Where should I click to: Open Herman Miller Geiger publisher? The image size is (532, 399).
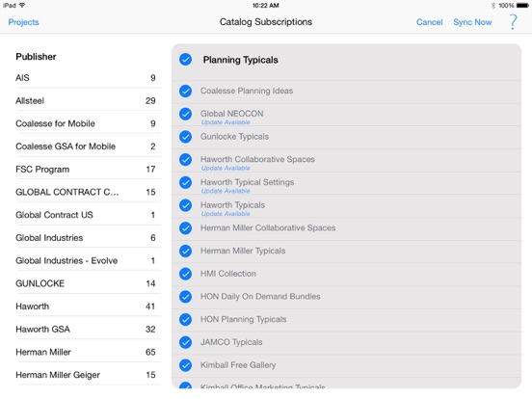pyautogui.click(x=89, y=375)
